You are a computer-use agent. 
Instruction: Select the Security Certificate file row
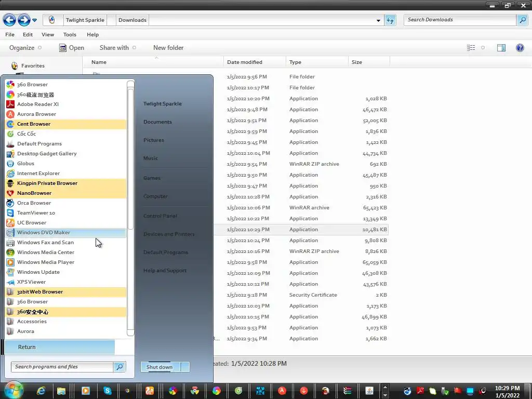coord(301,295)
